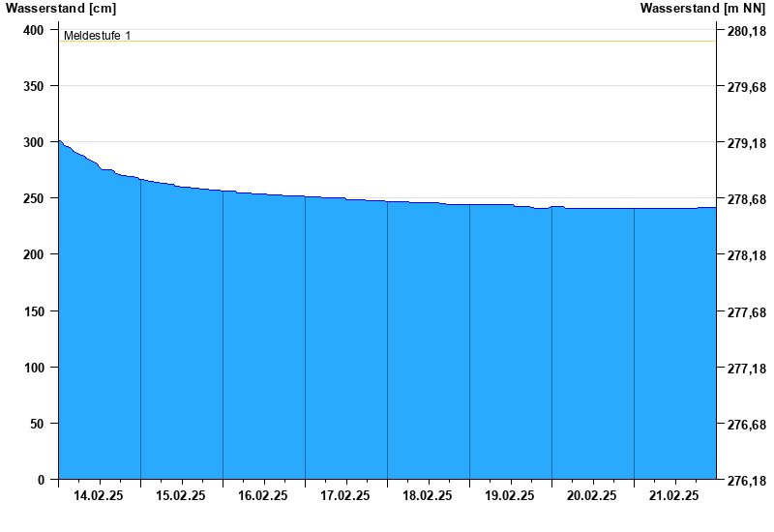Click the 276,18 value on right axis
The height and width of the screenshot is (532, 774).
tap(747, 481)
